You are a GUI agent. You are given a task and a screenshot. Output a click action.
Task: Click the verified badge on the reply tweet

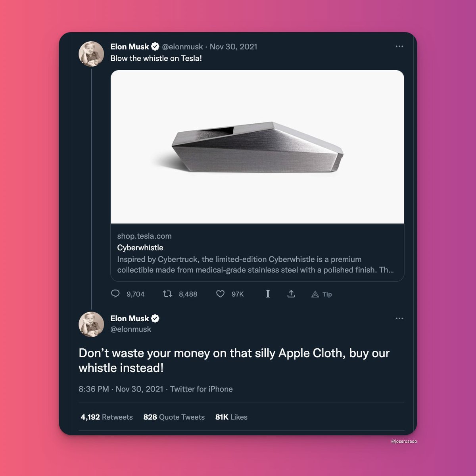pos(155,319)
